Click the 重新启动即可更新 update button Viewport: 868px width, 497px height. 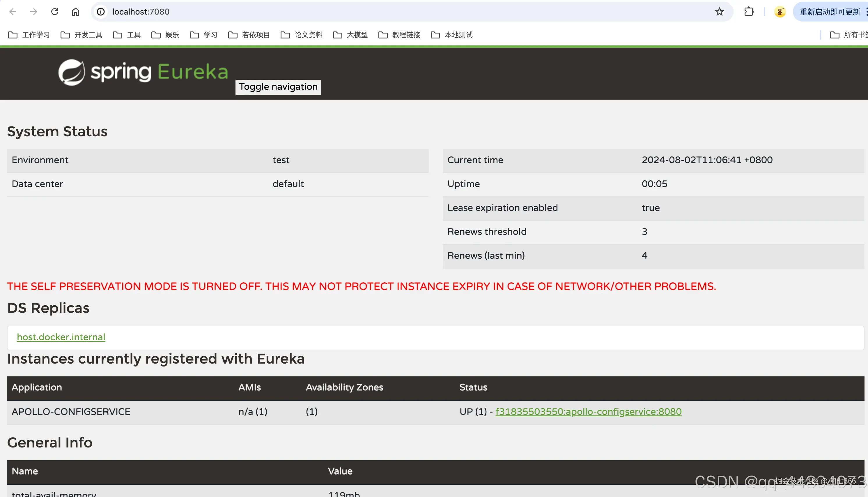[830, 12]
